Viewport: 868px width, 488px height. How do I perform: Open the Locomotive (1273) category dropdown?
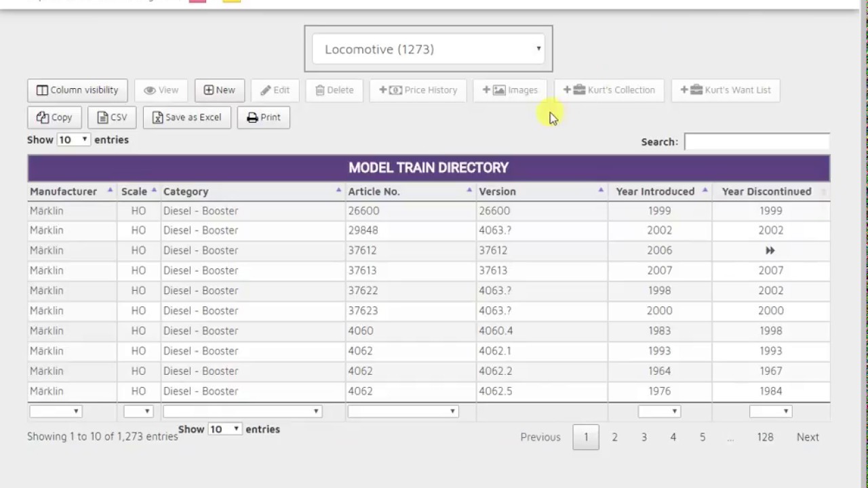click(429, 49)
